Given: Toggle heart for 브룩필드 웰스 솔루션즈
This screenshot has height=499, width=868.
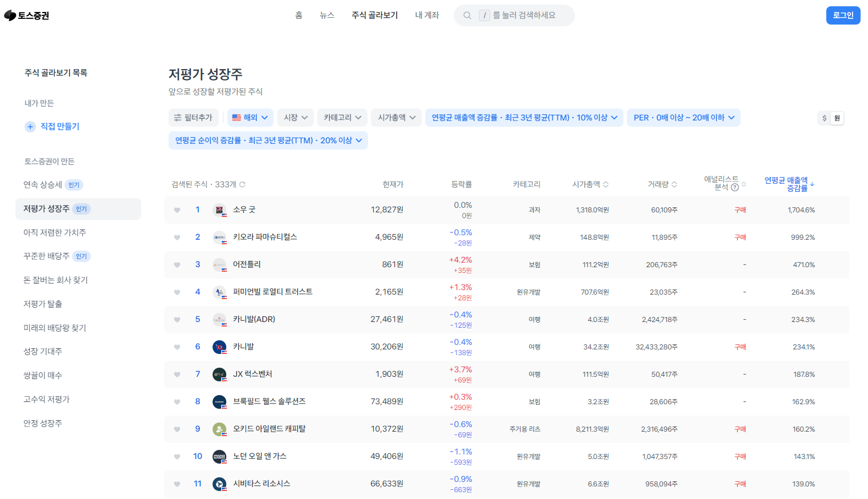Looking at the screenshot, I should click(177, 402).
